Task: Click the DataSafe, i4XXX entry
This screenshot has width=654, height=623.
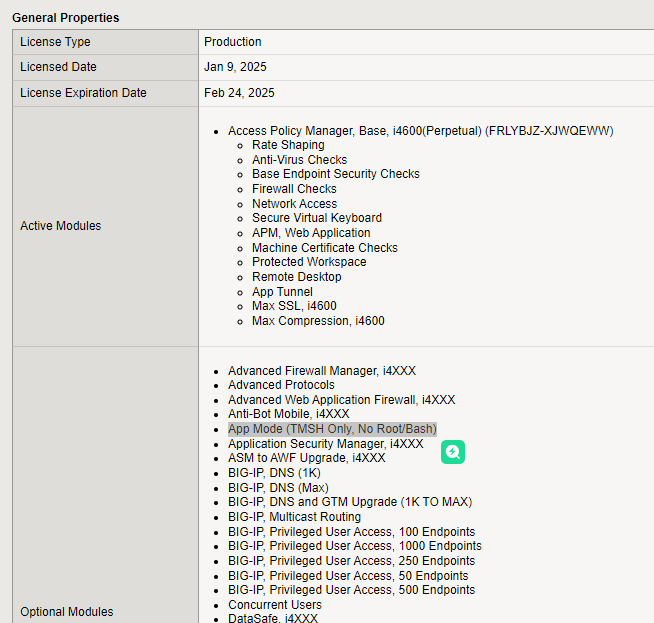Action: coord(273,618)
